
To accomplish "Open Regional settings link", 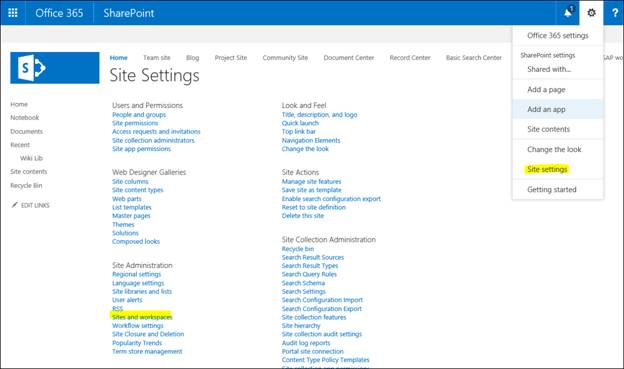I will tap(136, 274).
